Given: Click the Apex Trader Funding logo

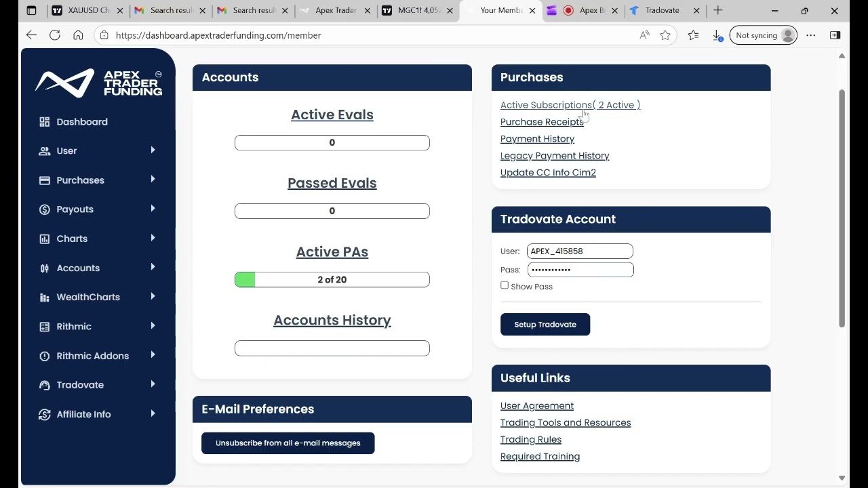Looking at the screenshot, I should pyautogui.click(x=99, y=83).
